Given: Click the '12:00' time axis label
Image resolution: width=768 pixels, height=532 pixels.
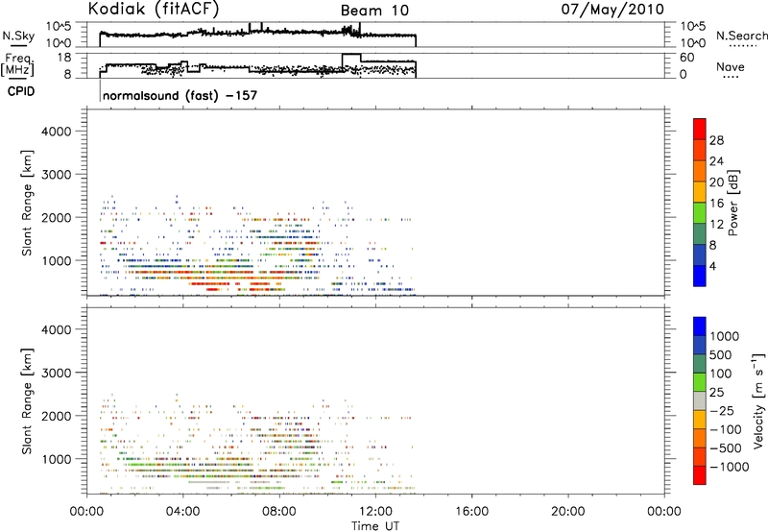Looking at the screenshot, I should pyautogui.click(x=375, y=512).
